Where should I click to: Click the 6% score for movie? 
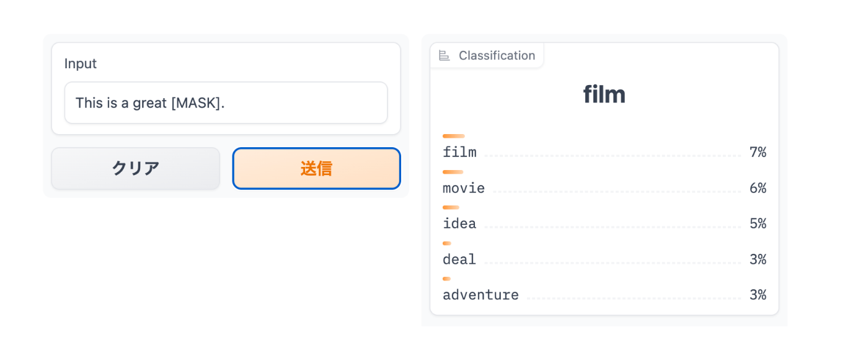tap(758, 188)
